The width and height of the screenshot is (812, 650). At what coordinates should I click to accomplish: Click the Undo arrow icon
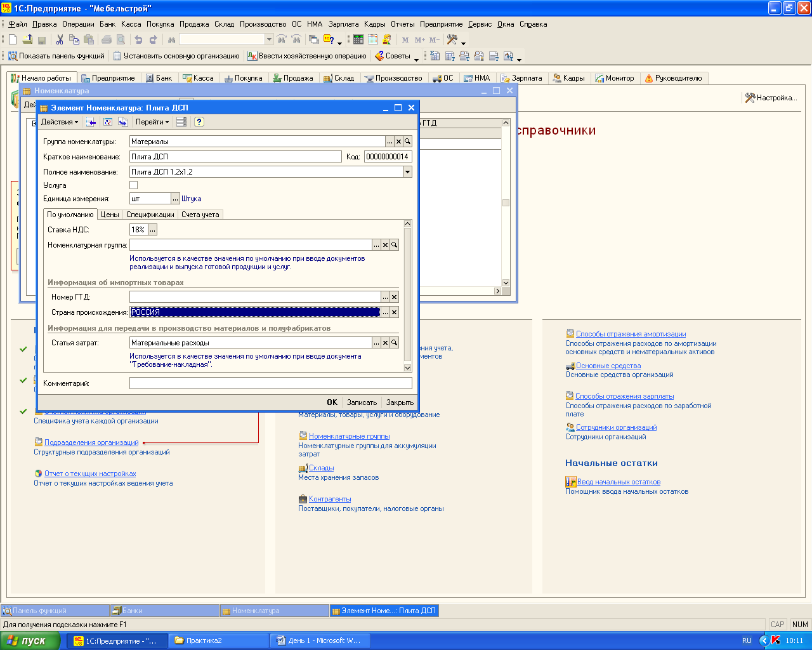tap(138, 39)
